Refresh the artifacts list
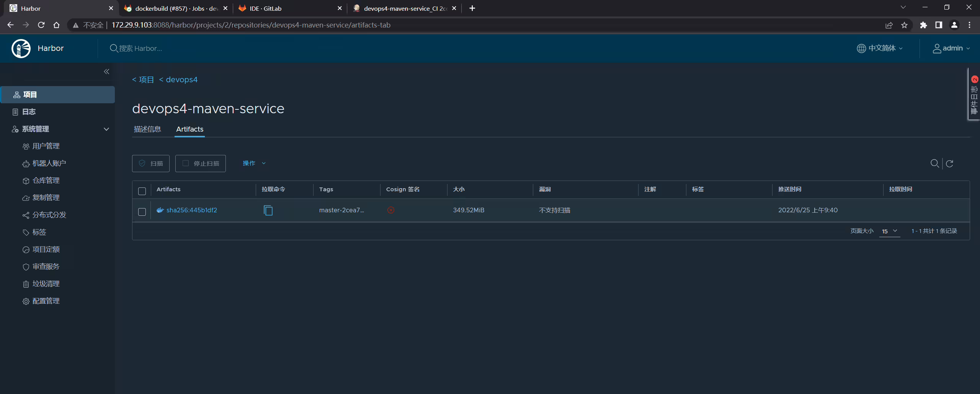 coord(949,164)
